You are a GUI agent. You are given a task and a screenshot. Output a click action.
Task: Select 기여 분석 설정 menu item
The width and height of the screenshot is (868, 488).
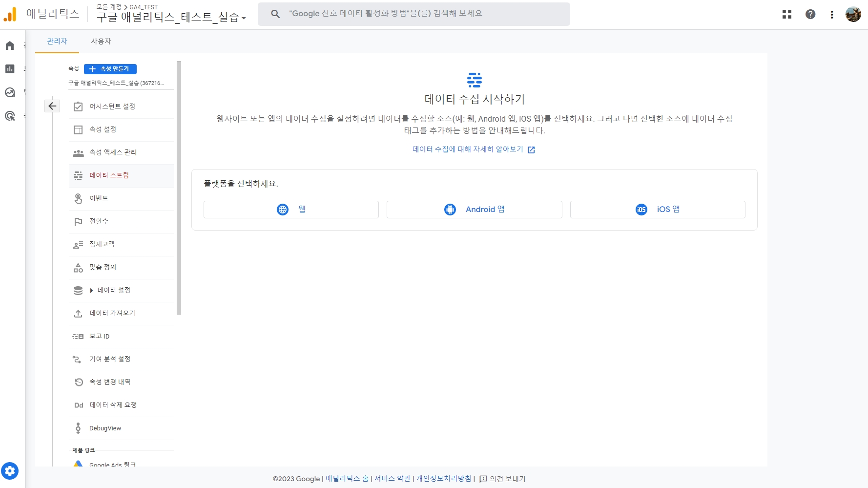coord(122,359)
